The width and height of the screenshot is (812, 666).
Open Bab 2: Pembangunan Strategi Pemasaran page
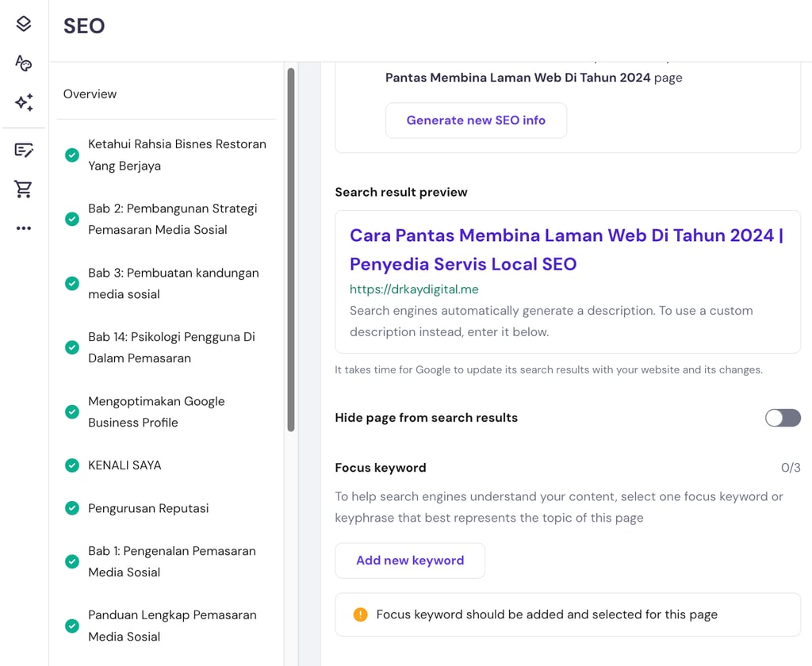coord(172,219)
